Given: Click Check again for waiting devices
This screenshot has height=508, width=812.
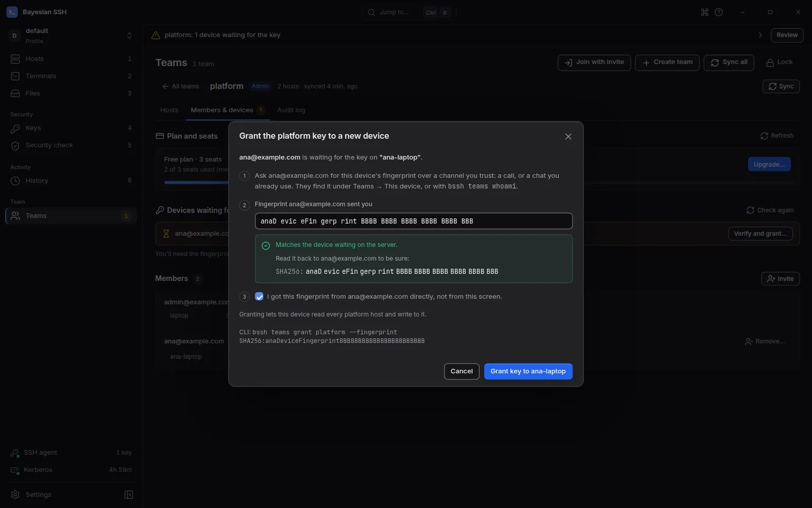Looking at the screenshot, I should click(x=770, y=210).
